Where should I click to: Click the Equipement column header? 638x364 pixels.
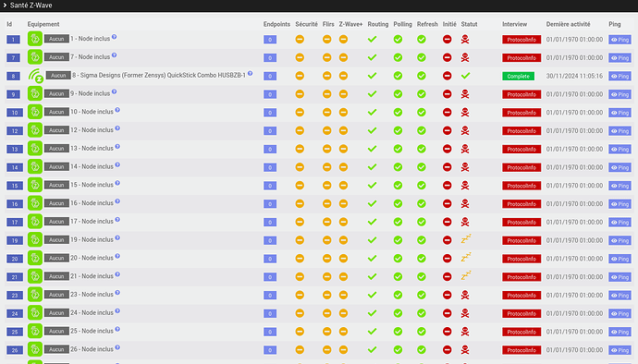point(43,24)
